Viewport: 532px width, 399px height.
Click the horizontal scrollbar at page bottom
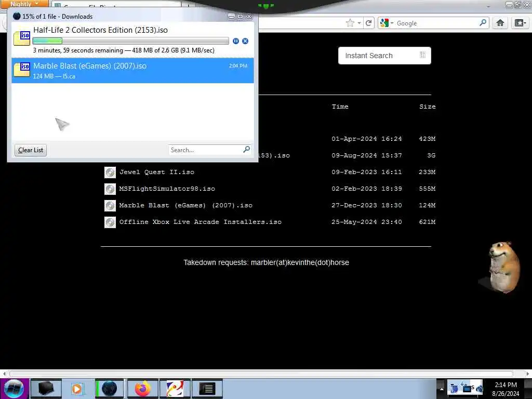pyautogui.click(x=261, y=374)
